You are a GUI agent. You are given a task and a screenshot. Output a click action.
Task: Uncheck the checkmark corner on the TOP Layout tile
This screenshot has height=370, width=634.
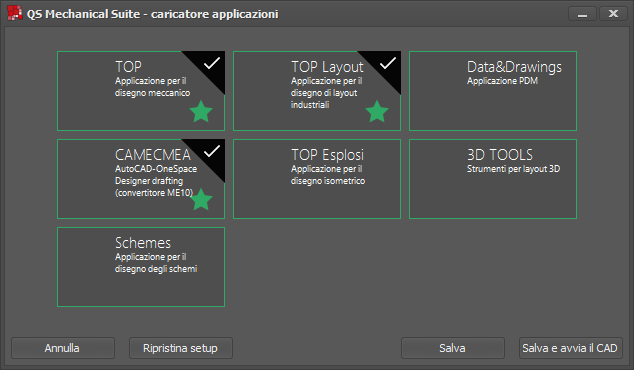coord(387,64)
